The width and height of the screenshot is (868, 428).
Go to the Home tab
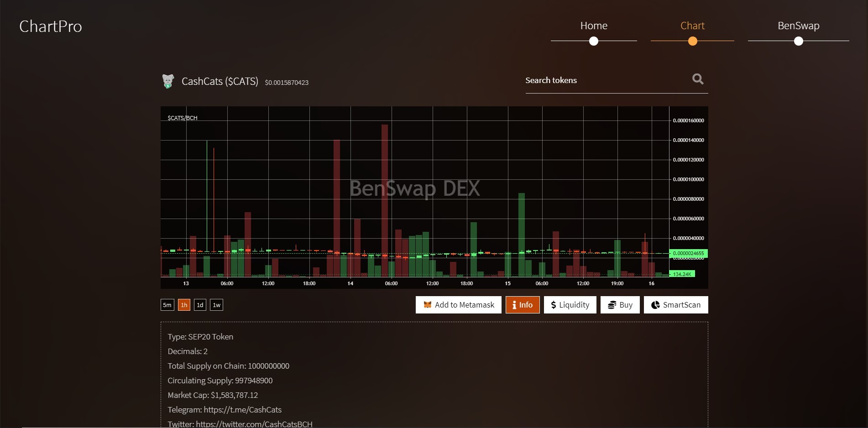coord(594,26)
